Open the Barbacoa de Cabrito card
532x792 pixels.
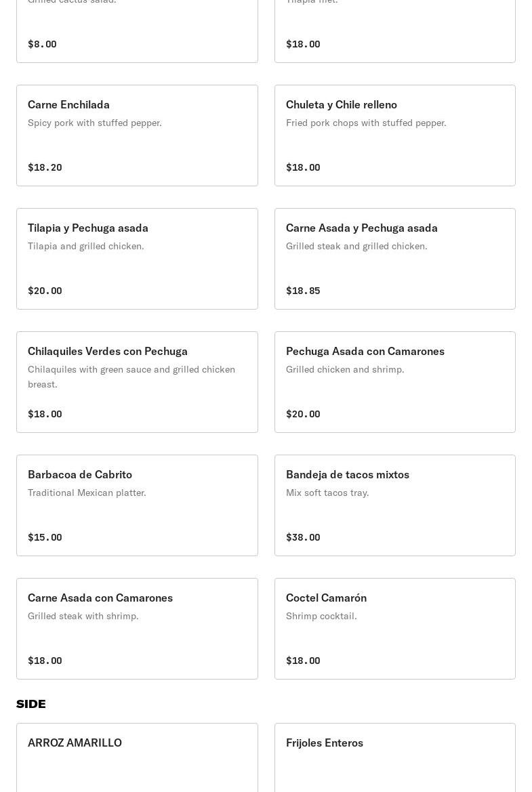(x=80, y=474)
